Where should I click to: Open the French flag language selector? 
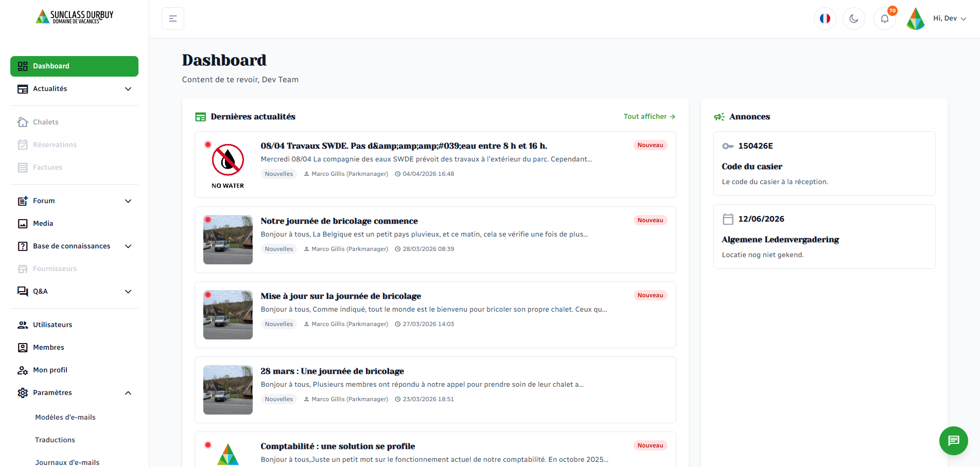[x=825, y=19]
